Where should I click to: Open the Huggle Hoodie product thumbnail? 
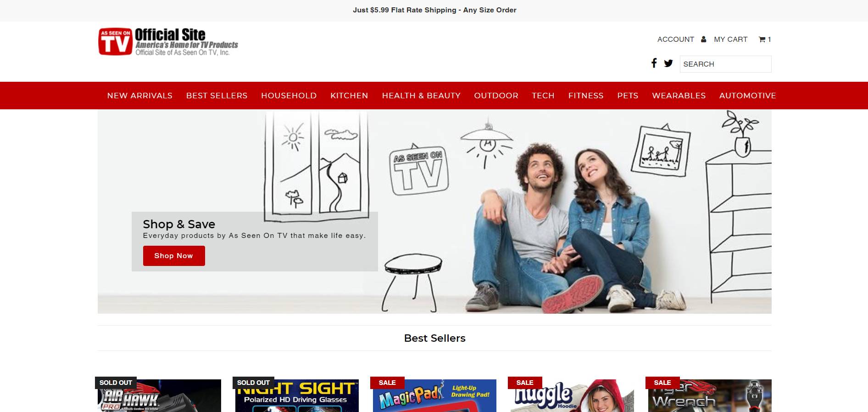(x=572, y=395)
